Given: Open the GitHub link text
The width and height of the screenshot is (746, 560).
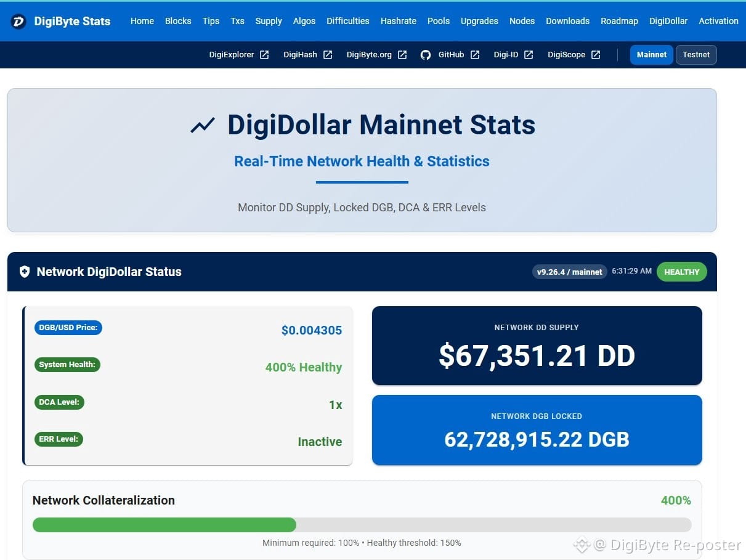Looking at the screenshot, I should (x=451, y=55).
